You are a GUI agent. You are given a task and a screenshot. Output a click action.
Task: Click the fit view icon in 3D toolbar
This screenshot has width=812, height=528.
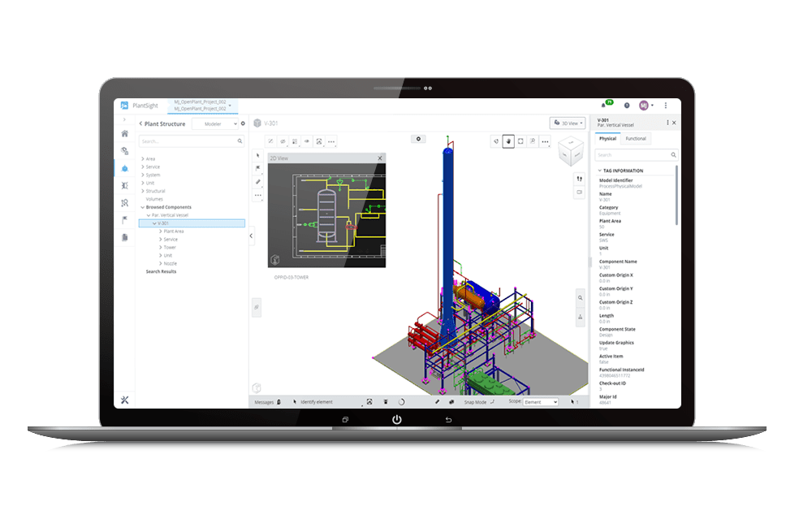point(520,141)
